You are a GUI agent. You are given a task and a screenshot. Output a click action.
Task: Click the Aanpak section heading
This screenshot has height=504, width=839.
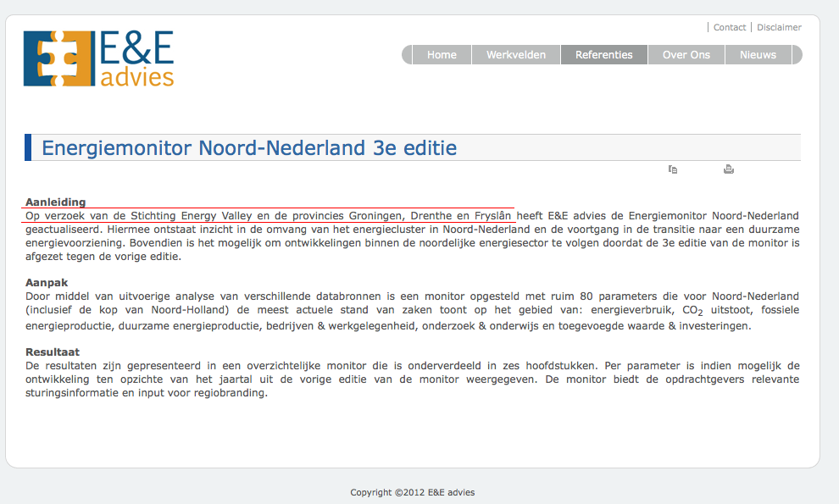[47, 283]
